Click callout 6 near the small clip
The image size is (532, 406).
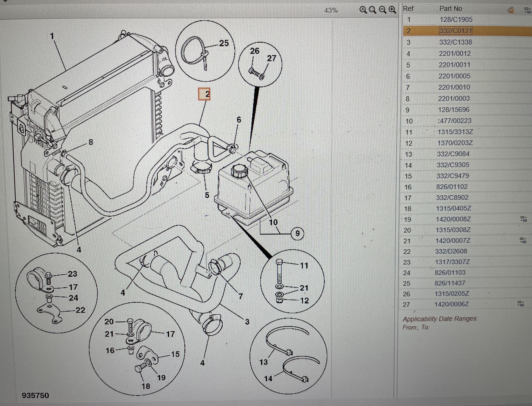(239, 120)
